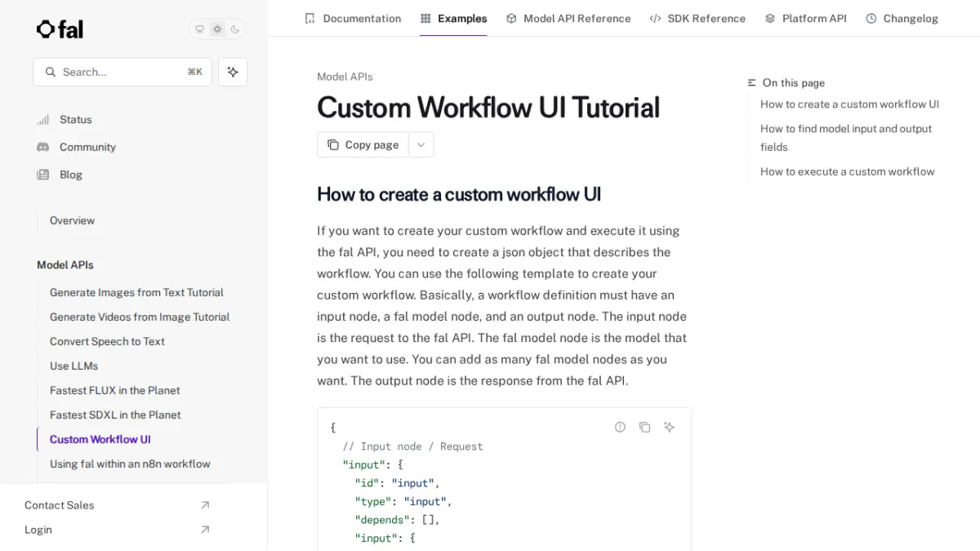Copy the code block contents
980x551 pixels.
pyautogui.click(x=644, y=427)
